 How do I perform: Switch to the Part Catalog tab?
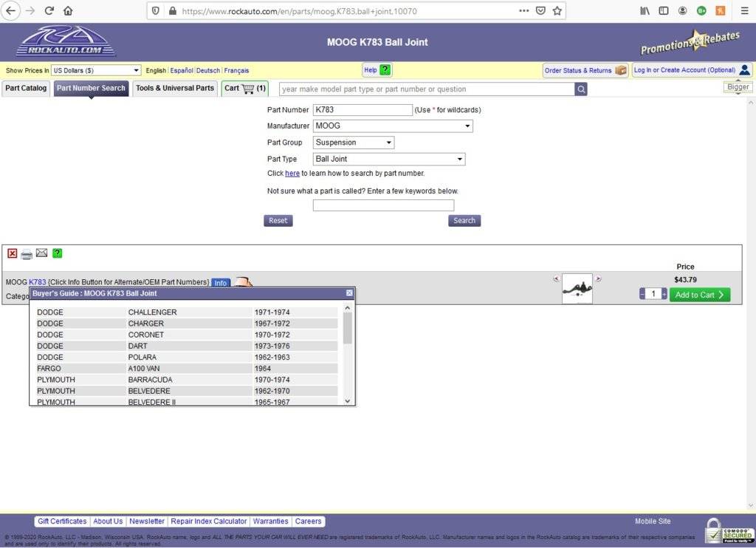[26, 88]
